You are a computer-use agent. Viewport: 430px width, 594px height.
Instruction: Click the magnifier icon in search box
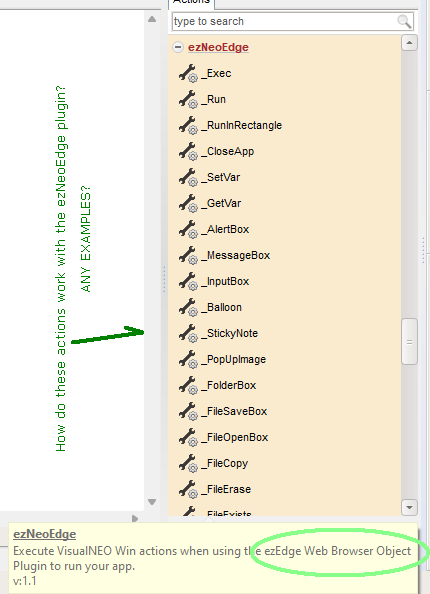(404, 22)
